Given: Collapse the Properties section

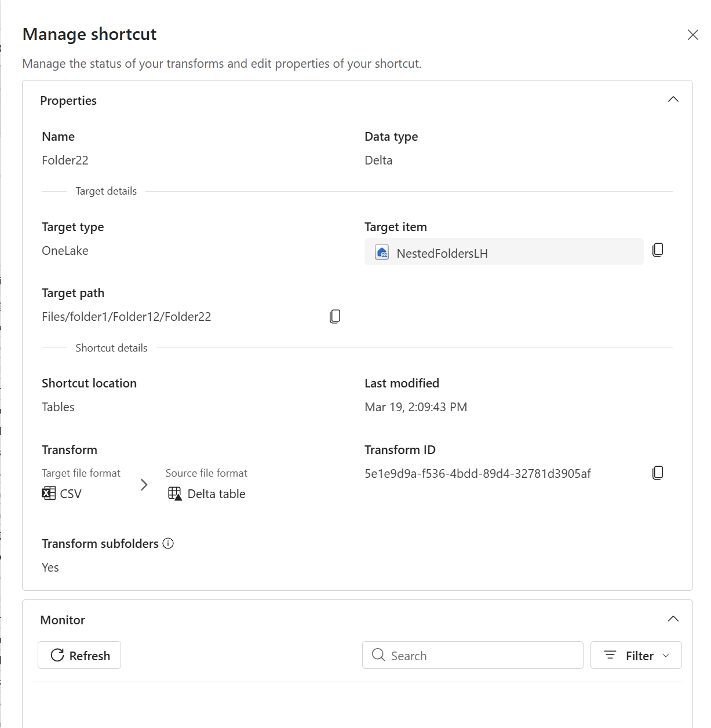Looking at the screenshot, I should pyautogui.click(x=673, y=99).
